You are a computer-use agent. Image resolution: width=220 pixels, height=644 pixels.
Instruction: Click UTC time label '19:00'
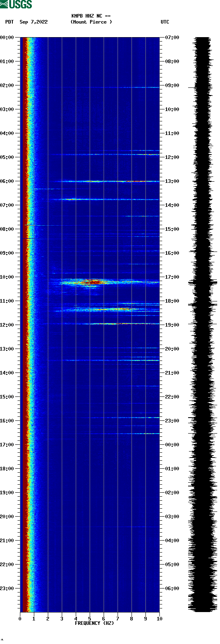tap(172, 325)
